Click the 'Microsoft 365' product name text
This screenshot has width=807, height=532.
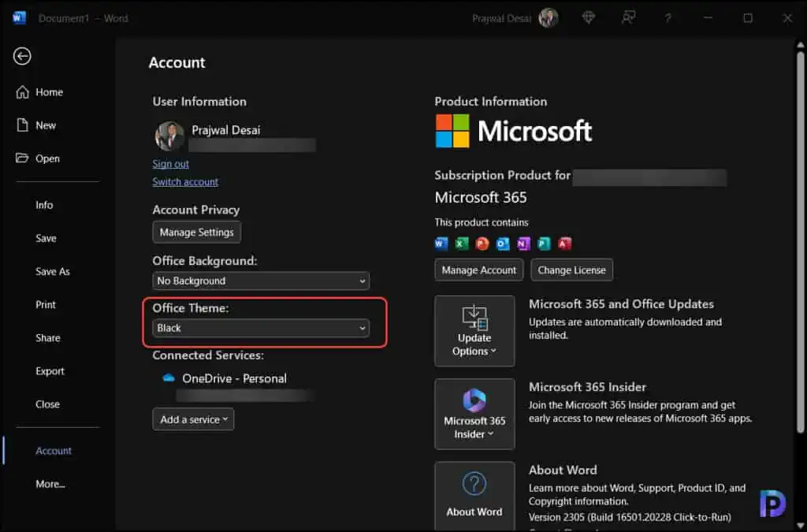click(x=481, y=198)
